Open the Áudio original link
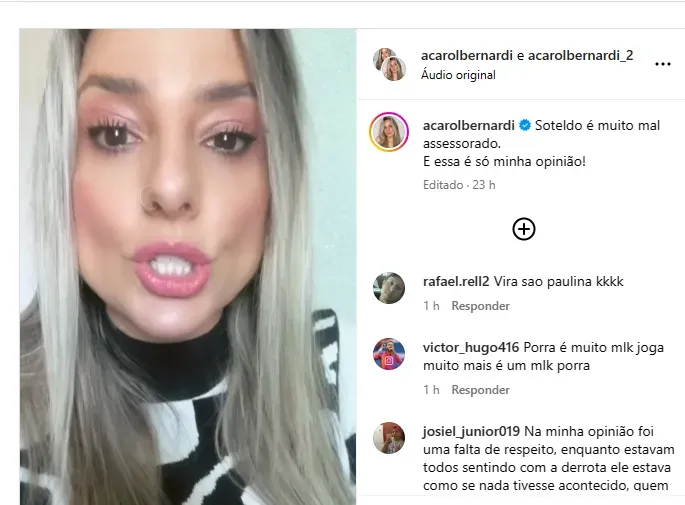This screenshot has width=685, height=505. [x=458, y=75]
